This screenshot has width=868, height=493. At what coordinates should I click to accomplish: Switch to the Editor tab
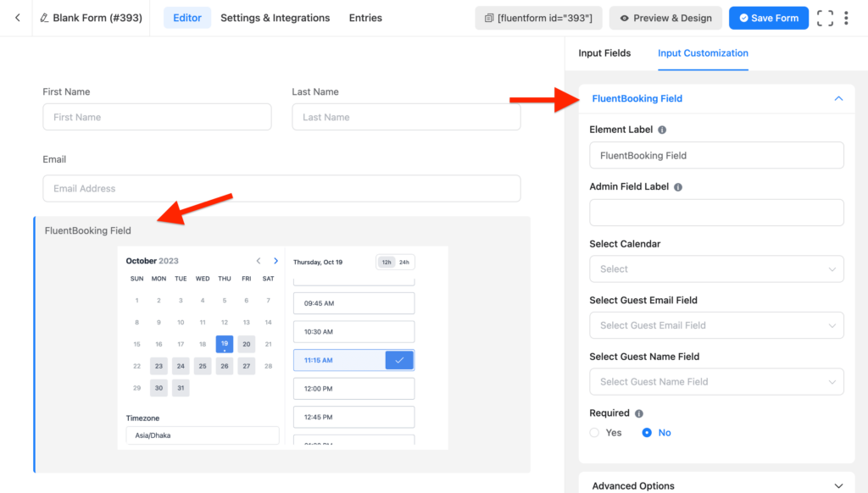(x=187, y=18)
